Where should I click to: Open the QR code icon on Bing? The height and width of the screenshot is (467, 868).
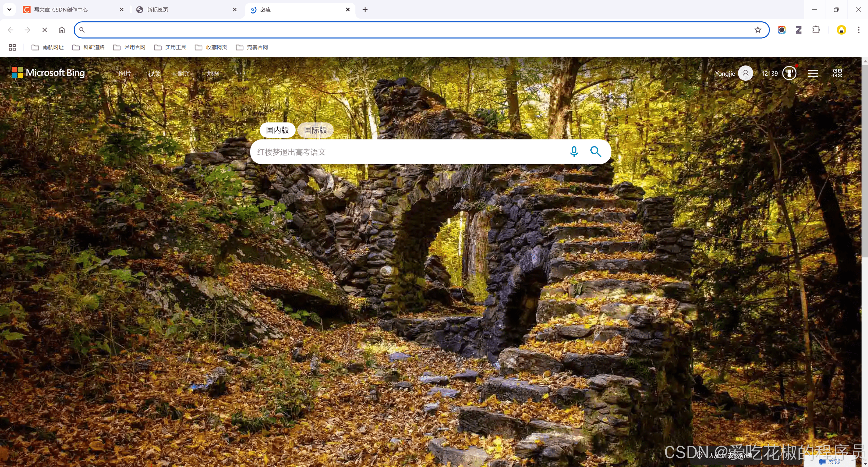click(837, 73)
